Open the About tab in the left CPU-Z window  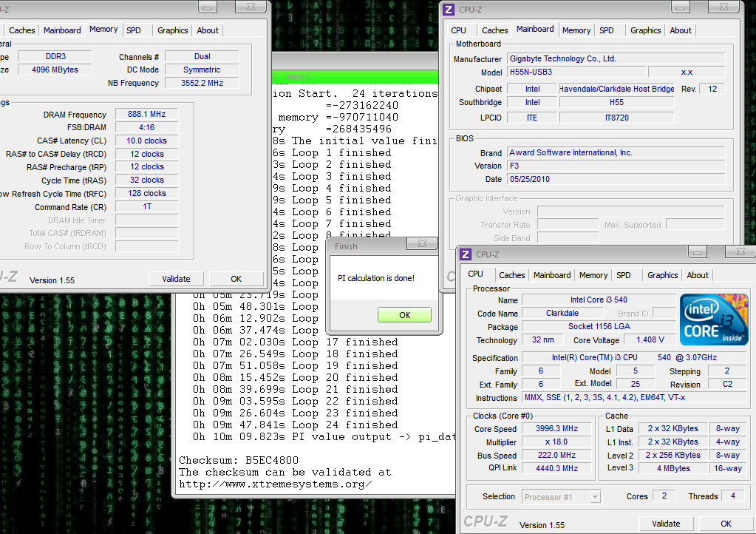[x=208, y=30]
